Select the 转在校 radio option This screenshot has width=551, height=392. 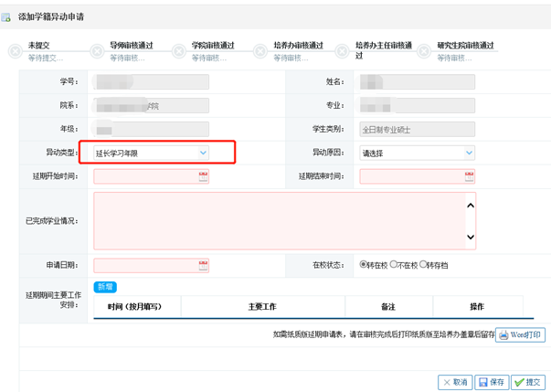click(x=364, y=265)
